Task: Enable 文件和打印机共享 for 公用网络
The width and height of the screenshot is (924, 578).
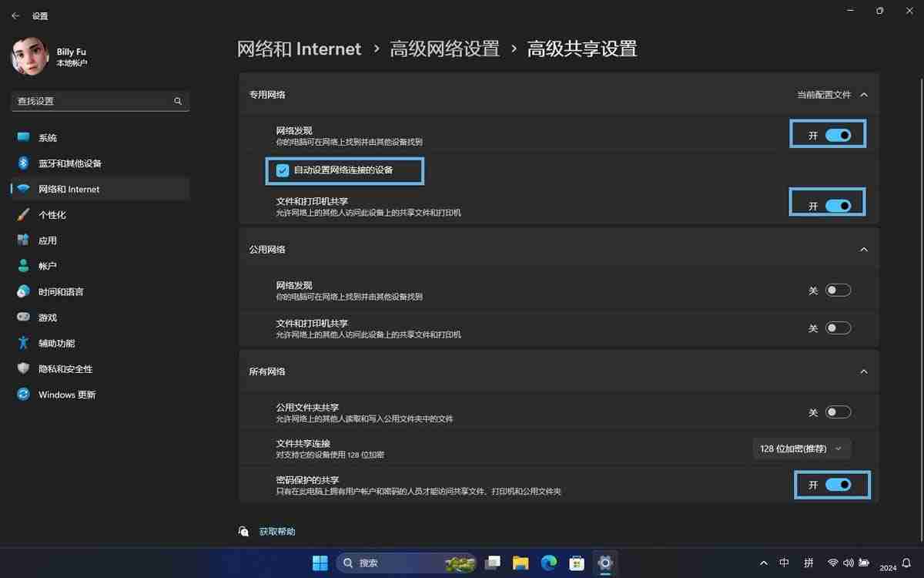Action: (838, 328)
